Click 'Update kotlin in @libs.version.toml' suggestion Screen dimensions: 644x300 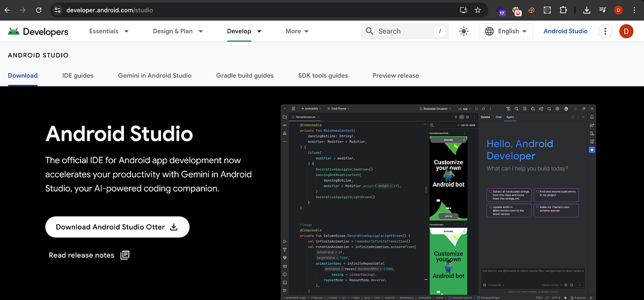(509, 210)
